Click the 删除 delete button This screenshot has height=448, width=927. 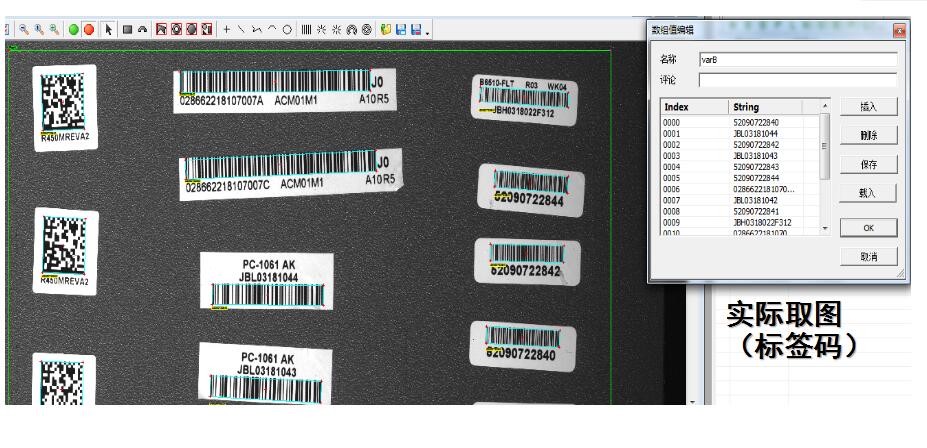pyautogui.click(x=868, y=135)
